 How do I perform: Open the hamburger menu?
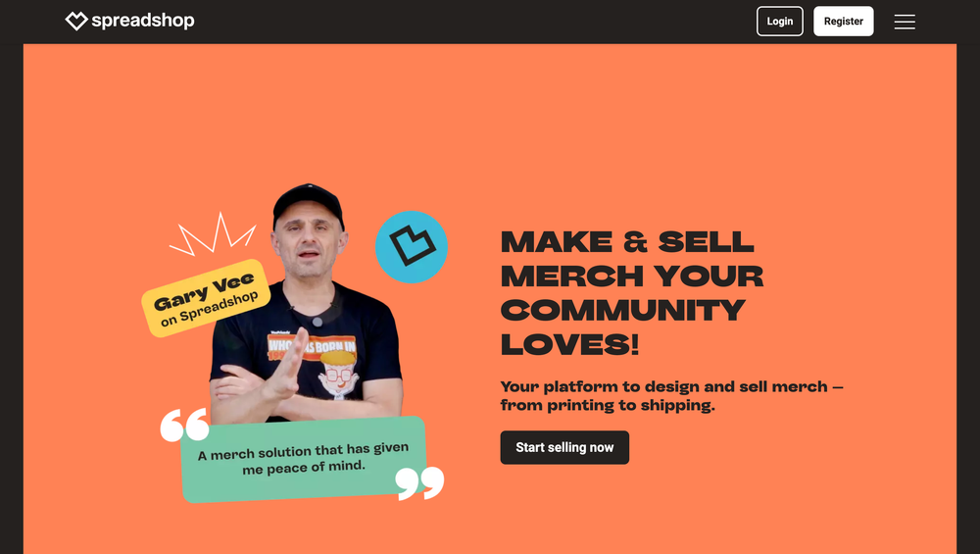905,22
